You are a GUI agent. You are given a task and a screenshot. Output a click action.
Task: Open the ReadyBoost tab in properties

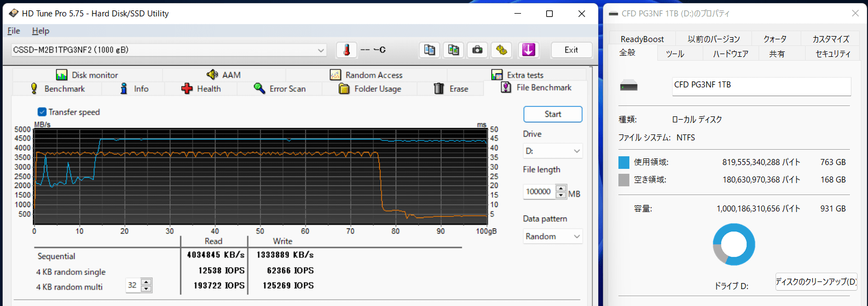pos(643,39)
